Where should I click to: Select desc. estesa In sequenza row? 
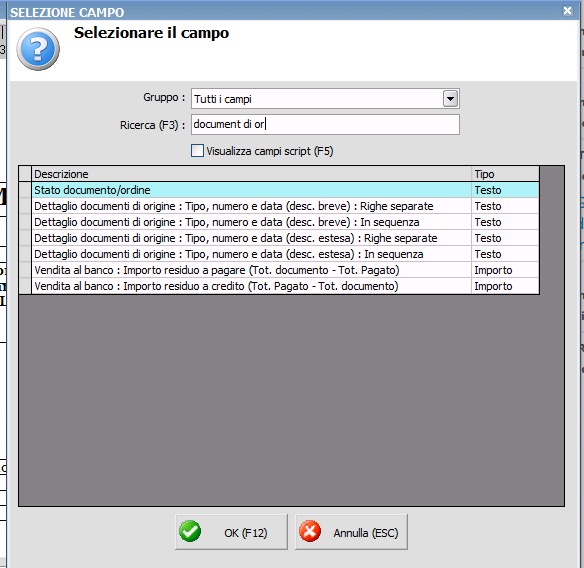(285, 254)
